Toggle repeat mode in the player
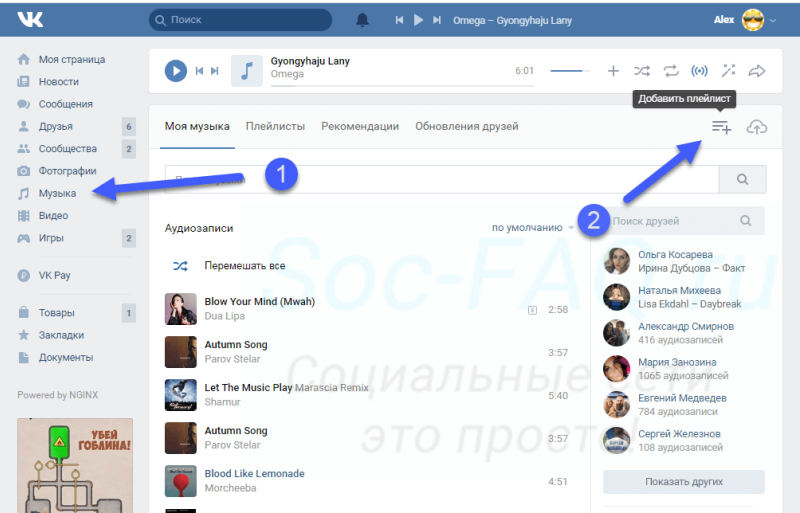 coord(671,71)
